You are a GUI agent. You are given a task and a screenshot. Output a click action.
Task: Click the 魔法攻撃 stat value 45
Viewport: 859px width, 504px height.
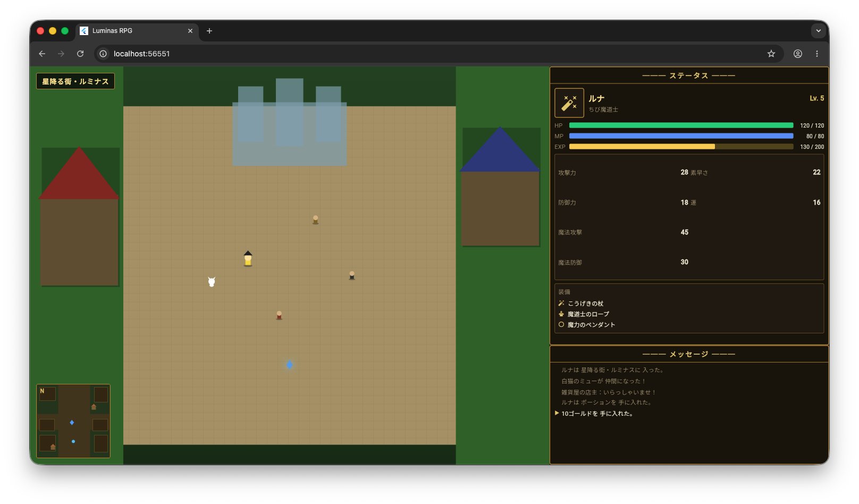684,232
